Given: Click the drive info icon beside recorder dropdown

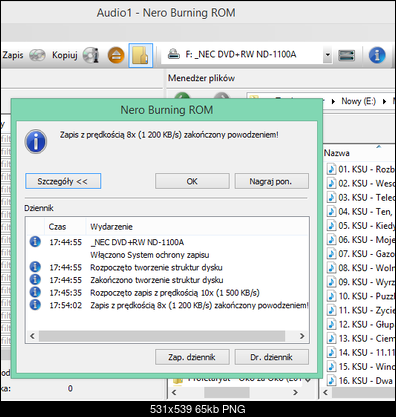Looking at the screenshot, I should (346, 55).
